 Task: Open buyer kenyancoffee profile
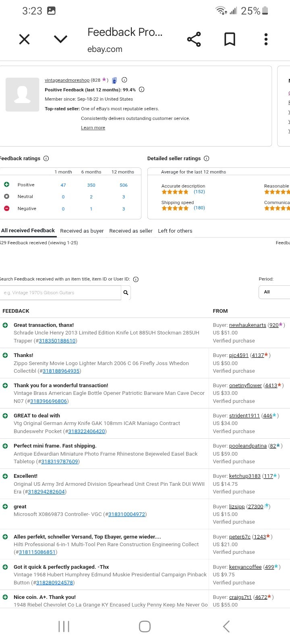[x=245, y=567]
